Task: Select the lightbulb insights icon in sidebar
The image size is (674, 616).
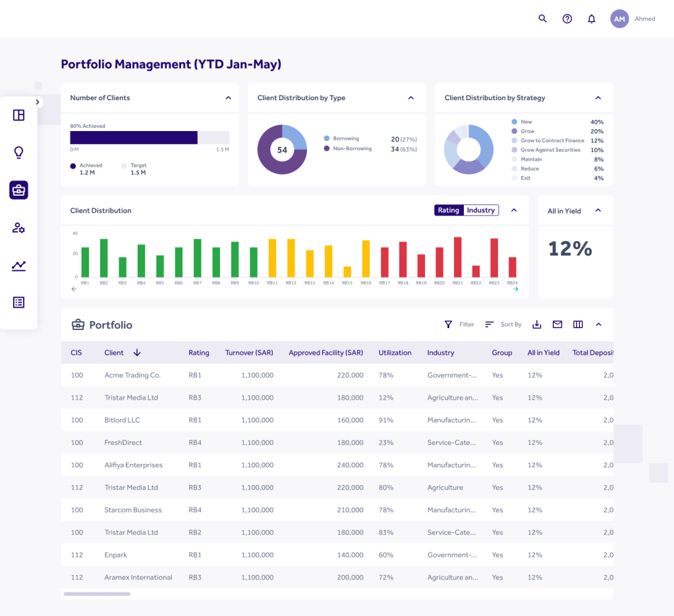Action: coord(18,153)
